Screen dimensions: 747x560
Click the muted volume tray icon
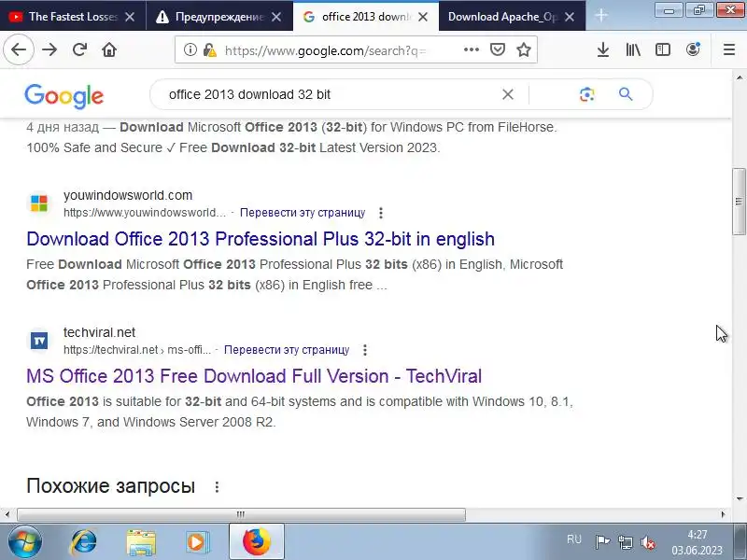tap(648, 542)
